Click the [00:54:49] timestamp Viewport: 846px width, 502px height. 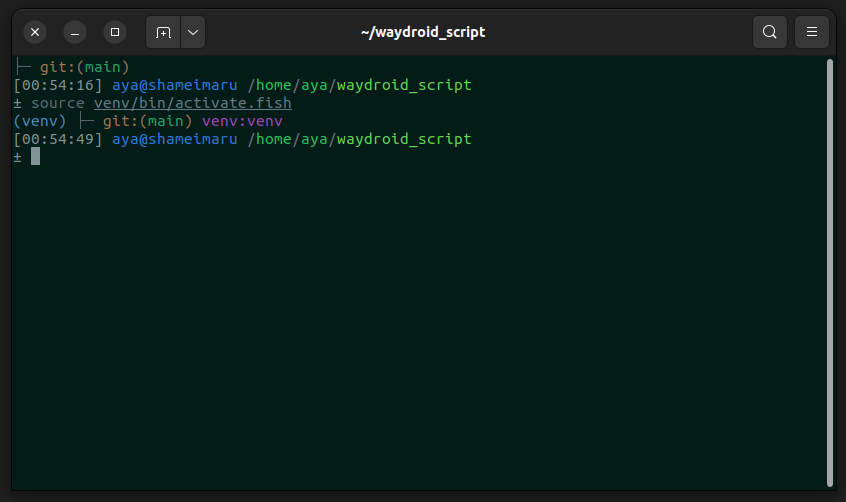tap(58, 139)
